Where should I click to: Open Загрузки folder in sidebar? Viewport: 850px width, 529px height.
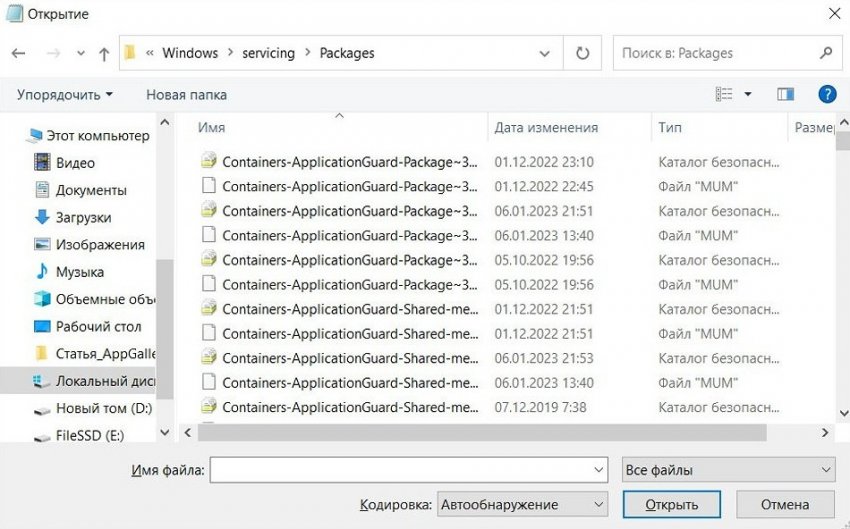[x=83, y=217]
